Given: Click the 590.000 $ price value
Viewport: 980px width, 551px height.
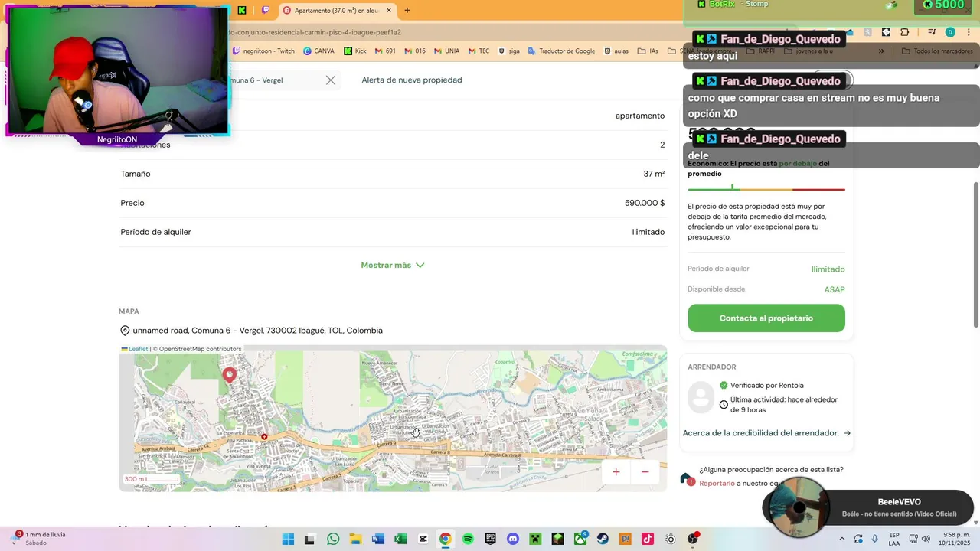Looking at the screenshot, I should tap(645, 203).
